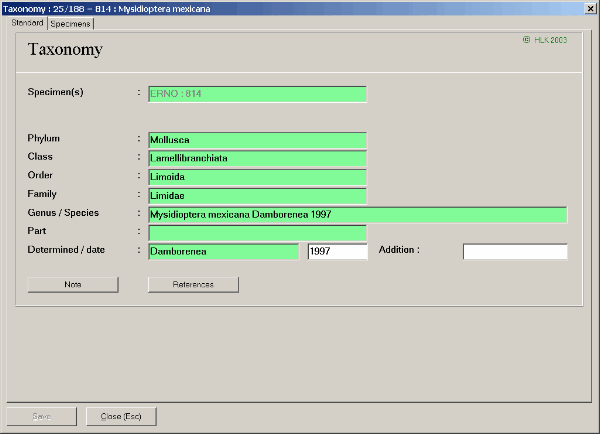The height and width of the screenshot is (434, 600).
Task: Click the Family field Limidae
Action: [x=257, y=196]
